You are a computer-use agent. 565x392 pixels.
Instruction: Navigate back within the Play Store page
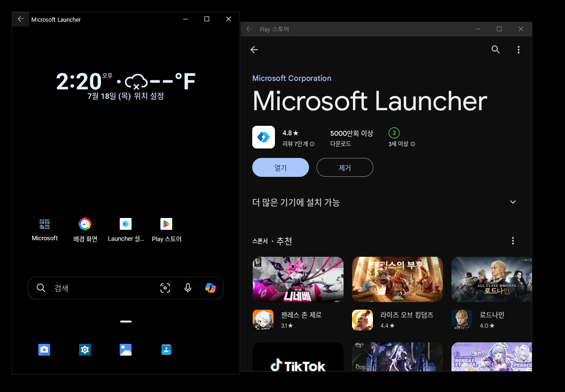[255, 50]
